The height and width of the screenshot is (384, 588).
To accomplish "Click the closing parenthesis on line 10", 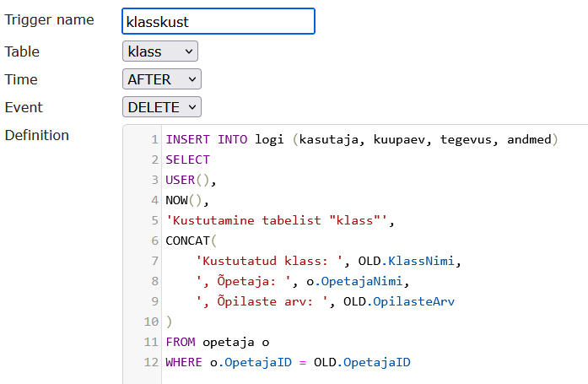I will tap(169, 322).
